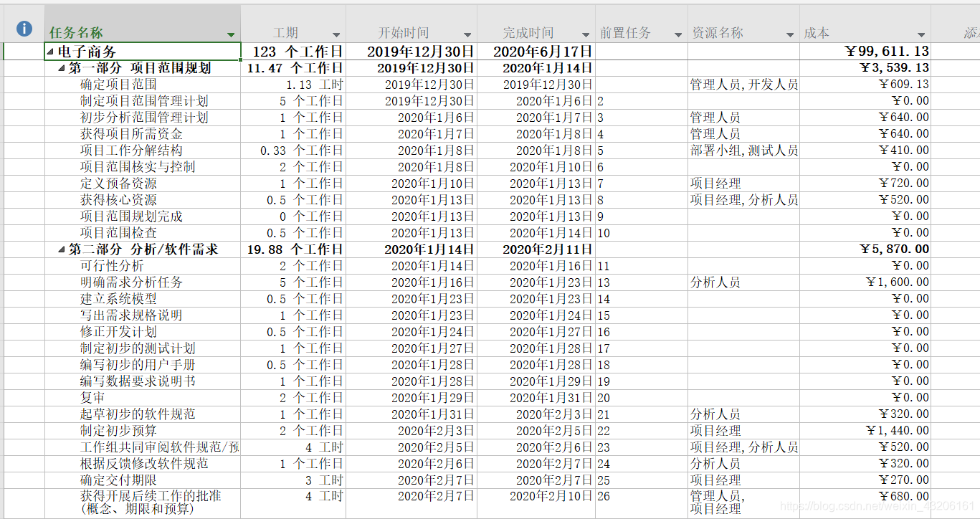Select the 开始时间 column header

(411, 24)
